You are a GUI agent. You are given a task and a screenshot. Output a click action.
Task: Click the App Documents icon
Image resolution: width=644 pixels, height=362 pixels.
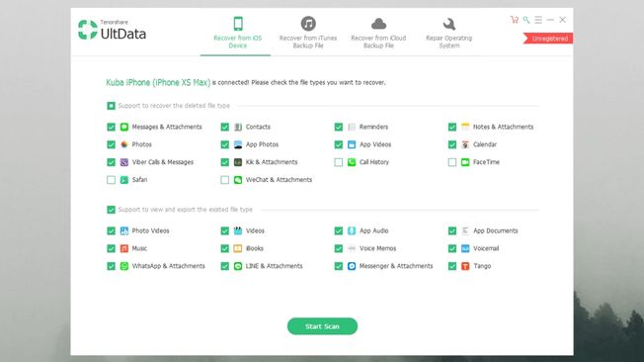[465, 230]
